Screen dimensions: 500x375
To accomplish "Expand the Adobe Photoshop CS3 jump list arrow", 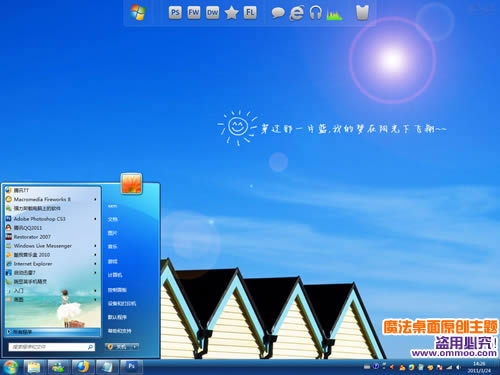I will [x=95, y=219].
